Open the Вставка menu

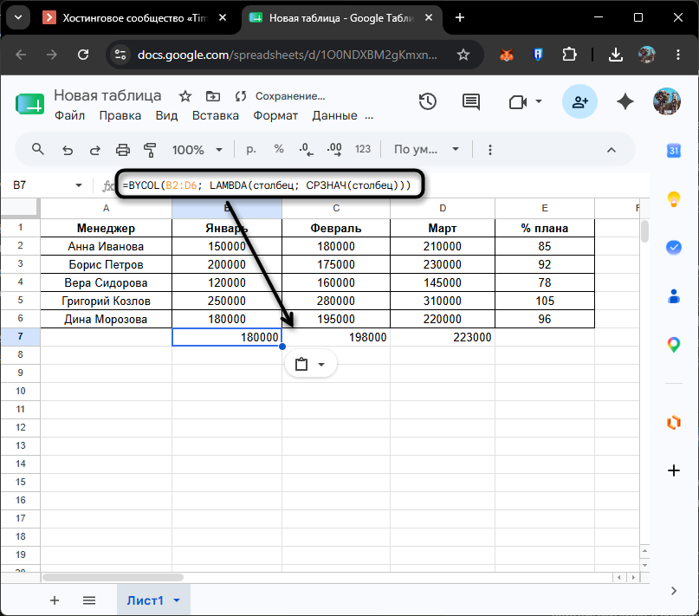tap(216, 115)
